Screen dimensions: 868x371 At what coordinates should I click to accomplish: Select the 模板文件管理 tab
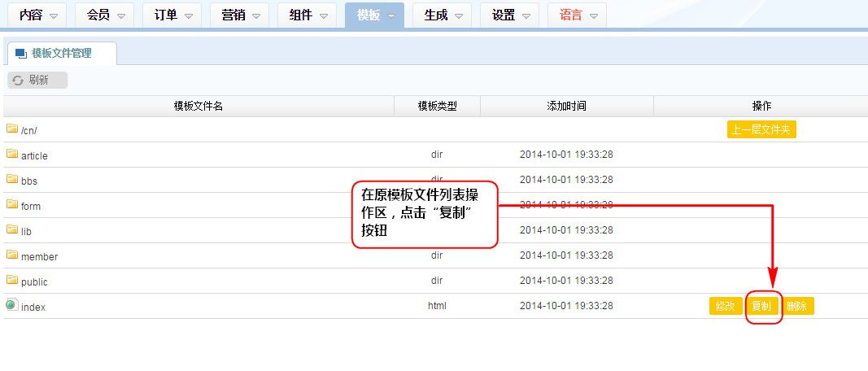coord(61,54)
